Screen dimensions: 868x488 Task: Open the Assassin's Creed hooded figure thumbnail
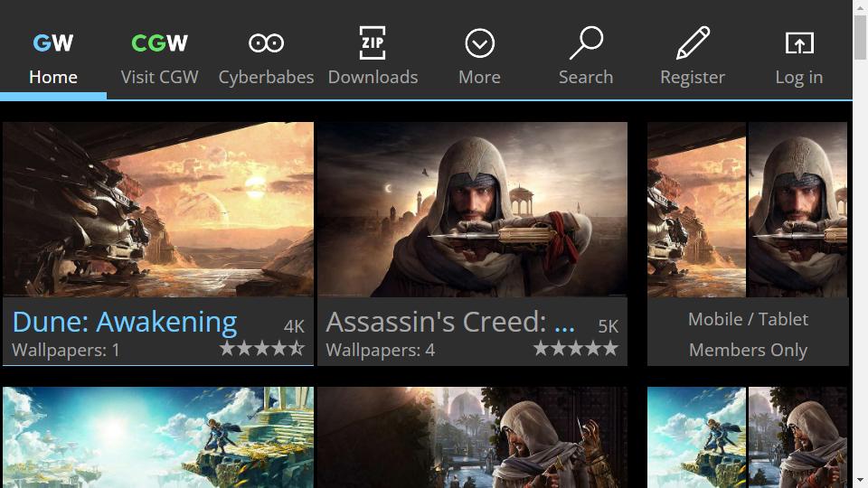pos(472,209)
